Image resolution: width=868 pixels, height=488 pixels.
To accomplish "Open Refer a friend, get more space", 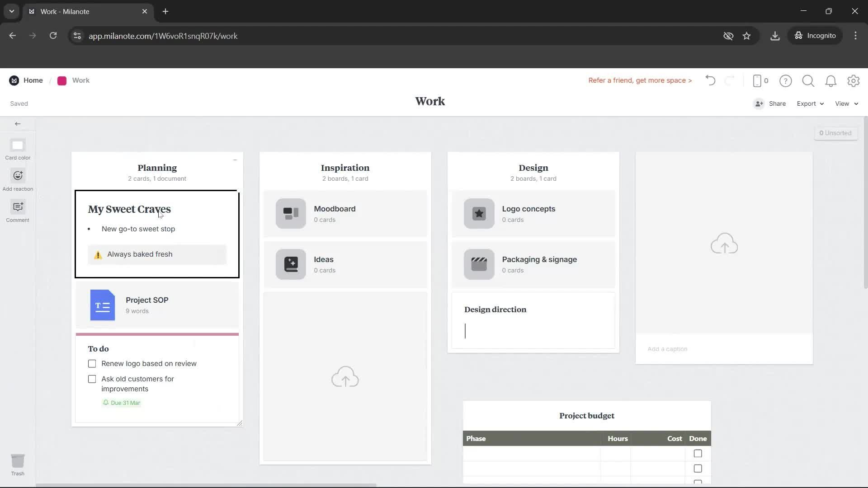I will point(640,80).
